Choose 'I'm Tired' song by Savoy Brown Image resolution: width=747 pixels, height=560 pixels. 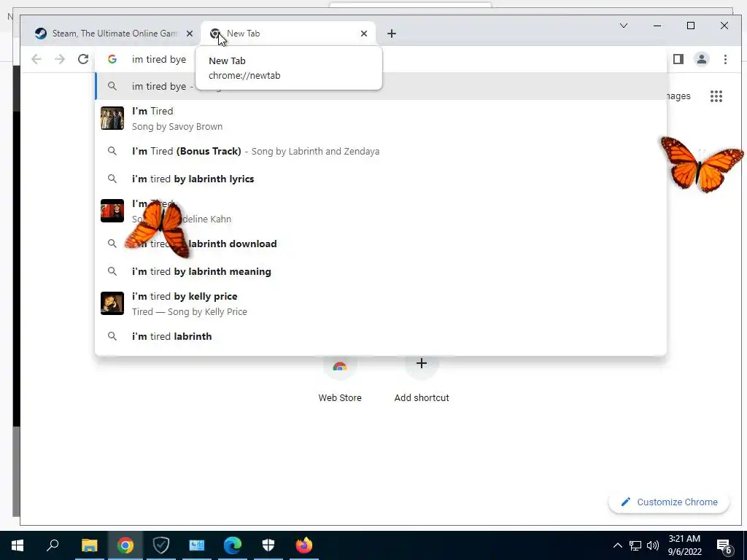click(x=381, y=118)
